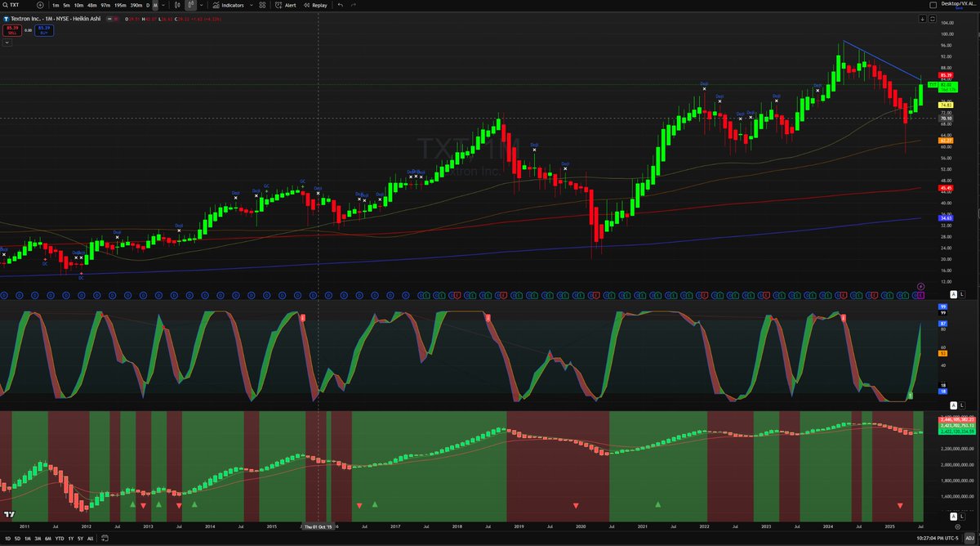
Task: Toggle auto scale A on oscillator pane
Action: (x=952, y=405)
